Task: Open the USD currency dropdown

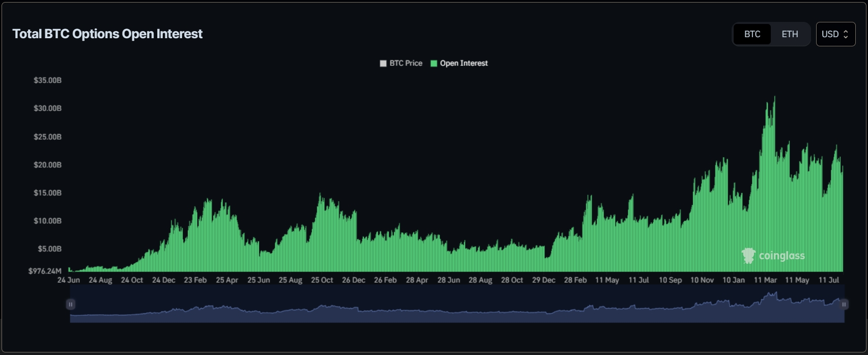Action: click(x=835, y=34)
